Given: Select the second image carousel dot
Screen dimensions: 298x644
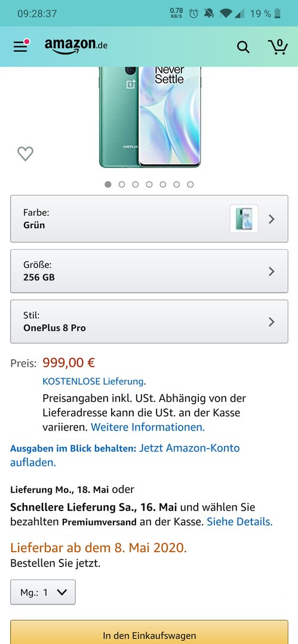Looking at the screenshot, I should (121, 184).
